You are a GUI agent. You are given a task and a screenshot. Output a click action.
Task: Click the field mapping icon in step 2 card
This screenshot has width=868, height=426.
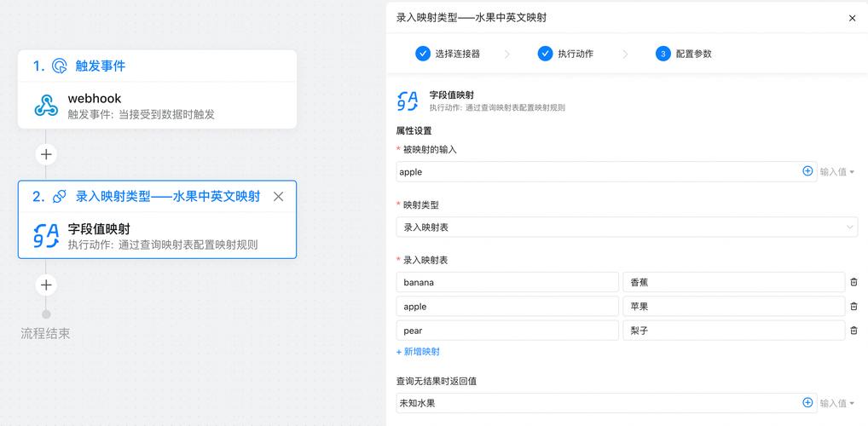46,236
